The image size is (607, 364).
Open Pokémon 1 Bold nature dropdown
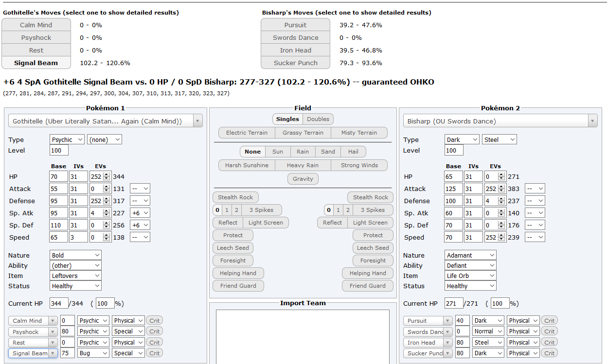(x=75, y=255)
